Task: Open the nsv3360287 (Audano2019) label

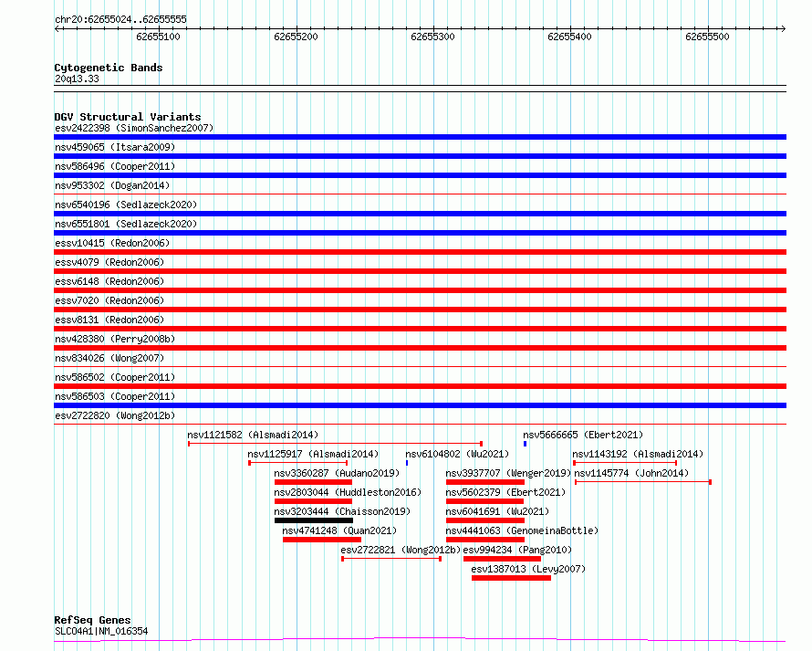Action: pyautogui.click(x=337, y=473)
